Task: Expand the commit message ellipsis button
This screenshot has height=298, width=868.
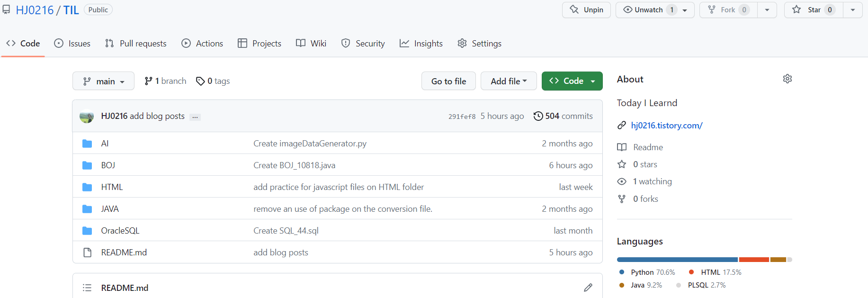Action: point(195,117)
